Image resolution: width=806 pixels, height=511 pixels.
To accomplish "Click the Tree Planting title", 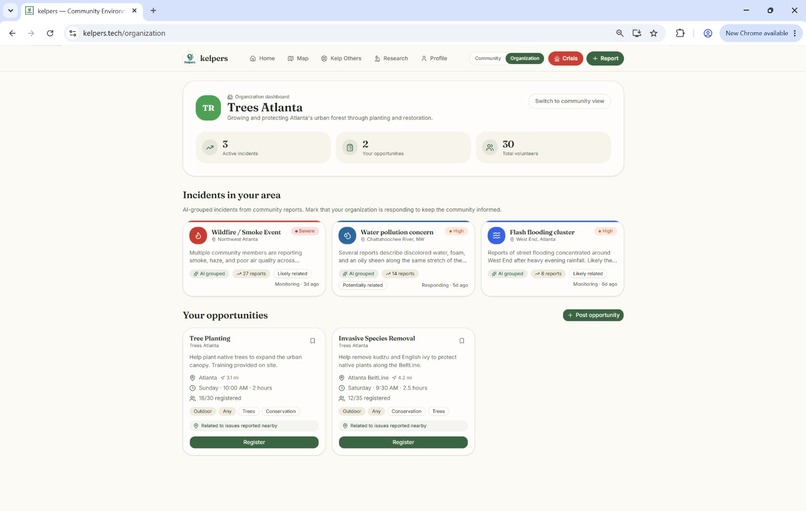I will pyautogui.click(x=210, y=338).
